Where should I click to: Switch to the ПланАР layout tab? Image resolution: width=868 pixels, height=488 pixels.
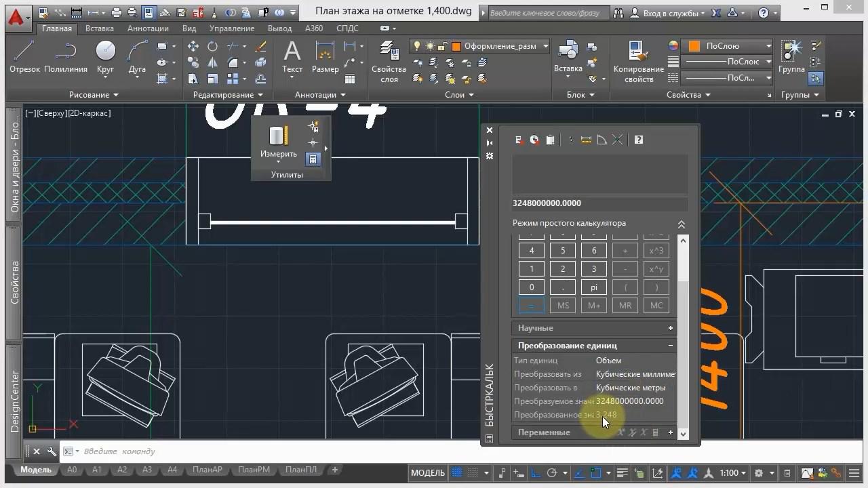tap(208, 470)
